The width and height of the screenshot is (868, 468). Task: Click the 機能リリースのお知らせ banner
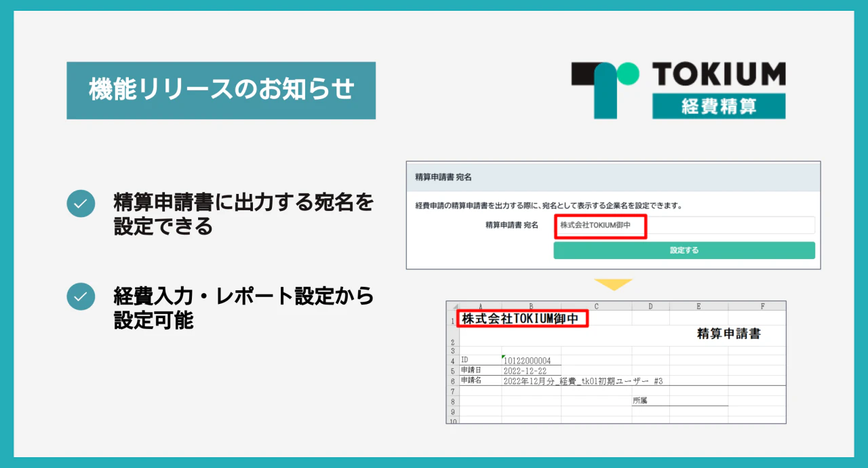click(x=221, y=90)
